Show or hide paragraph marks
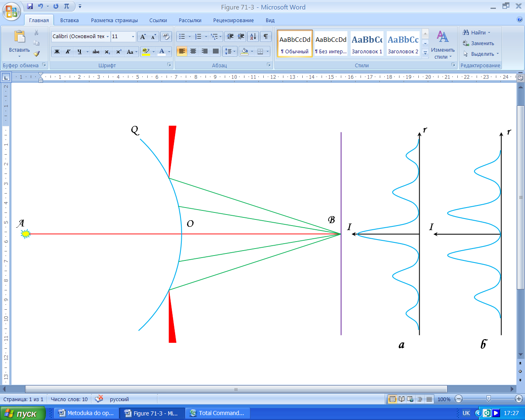Viewport: 525px width, 420px height. (x=266, y=37)
